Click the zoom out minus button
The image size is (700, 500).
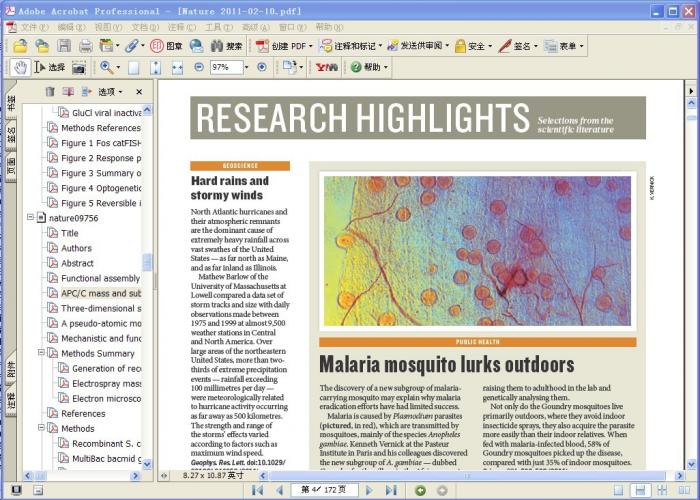click(x=197, y=67)
